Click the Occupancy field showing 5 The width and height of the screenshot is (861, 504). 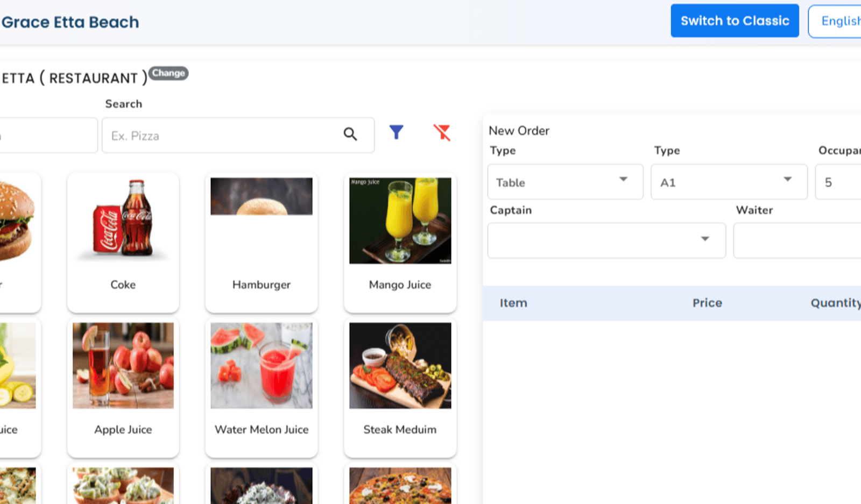pos(838,182)
